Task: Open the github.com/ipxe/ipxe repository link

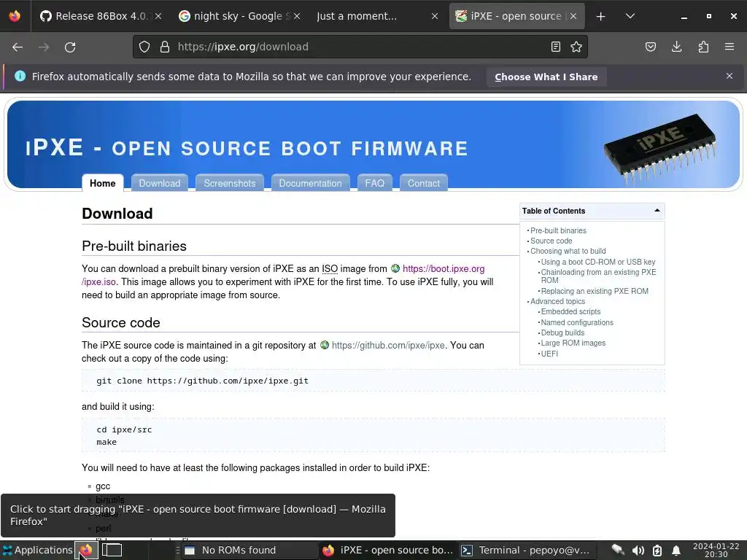Action: [388, 345]
